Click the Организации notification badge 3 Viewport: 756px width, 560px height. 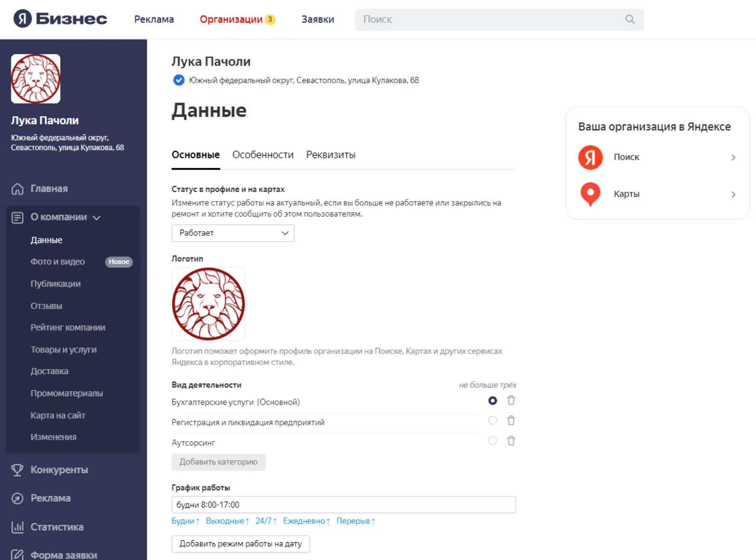[270, 19]
